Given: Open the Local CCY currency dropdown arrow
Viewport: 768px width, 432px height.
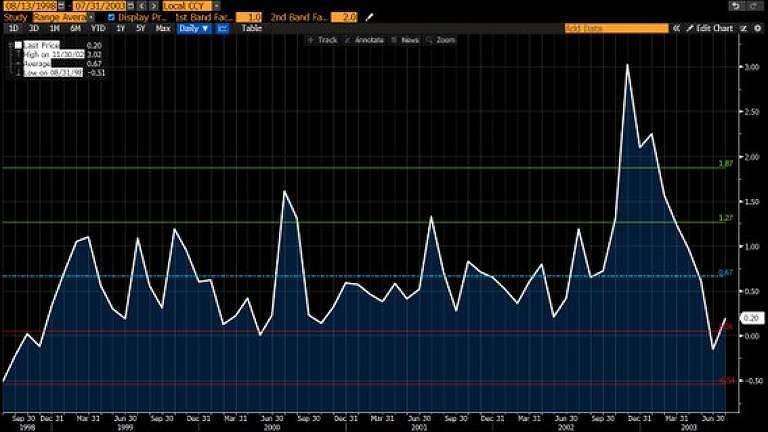Looking at the screenshot, I should (x=216, y=6).
